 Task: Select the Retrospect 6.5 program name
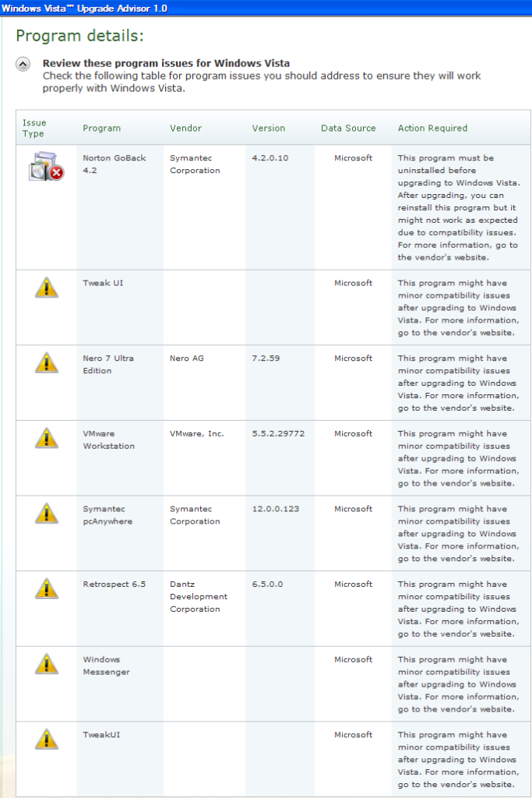point(115,584)
